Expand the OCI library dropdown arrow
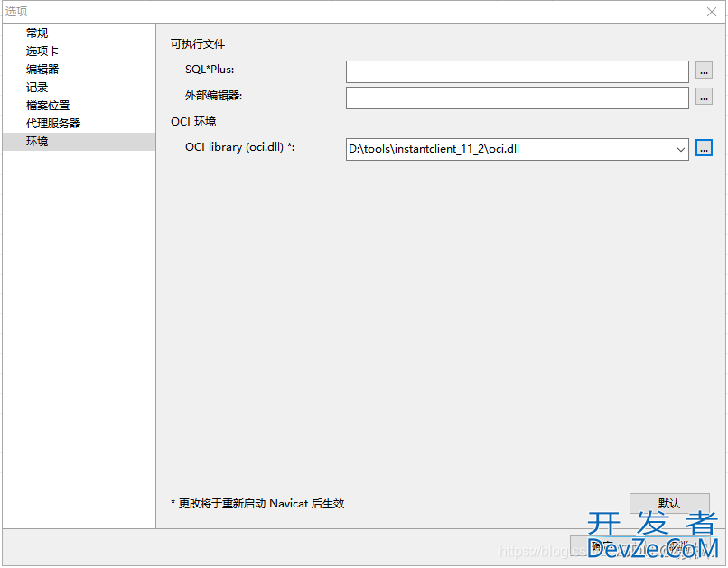The image size is (728, 568). (x=681, y=149)
